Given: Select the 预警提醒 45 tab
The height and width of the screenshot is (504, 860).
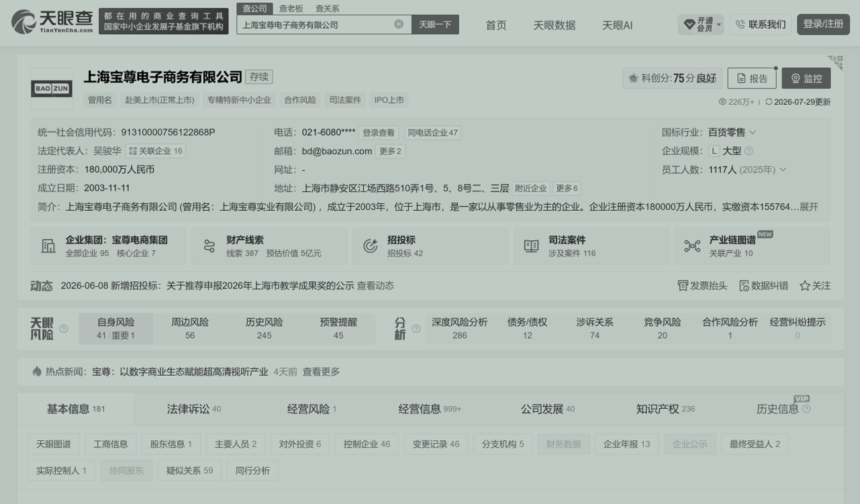Looking at the screenshot, I should (338, 329).
